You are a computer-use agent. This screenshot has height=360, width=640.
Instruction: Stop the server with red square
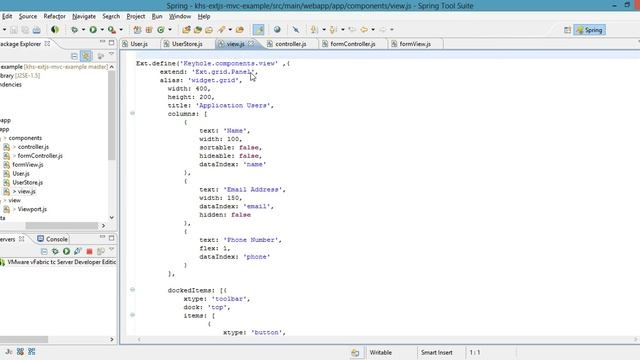[89, 251]
